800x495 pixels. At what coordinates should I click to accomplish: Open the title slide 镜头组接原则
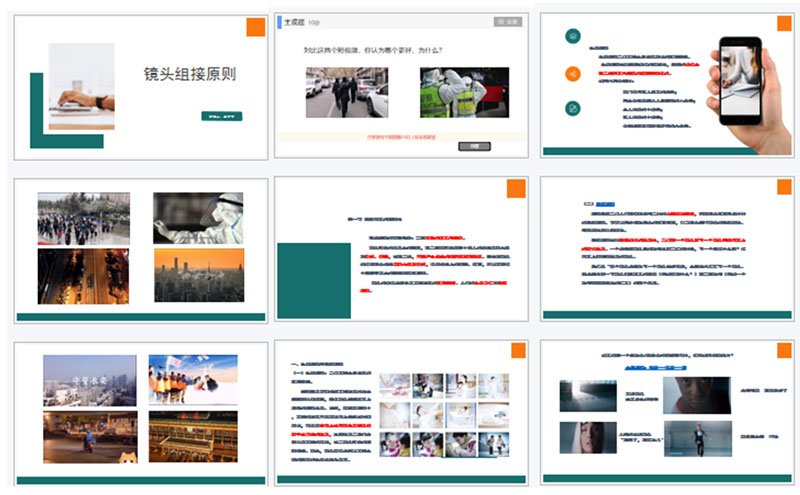coord(190,75)
